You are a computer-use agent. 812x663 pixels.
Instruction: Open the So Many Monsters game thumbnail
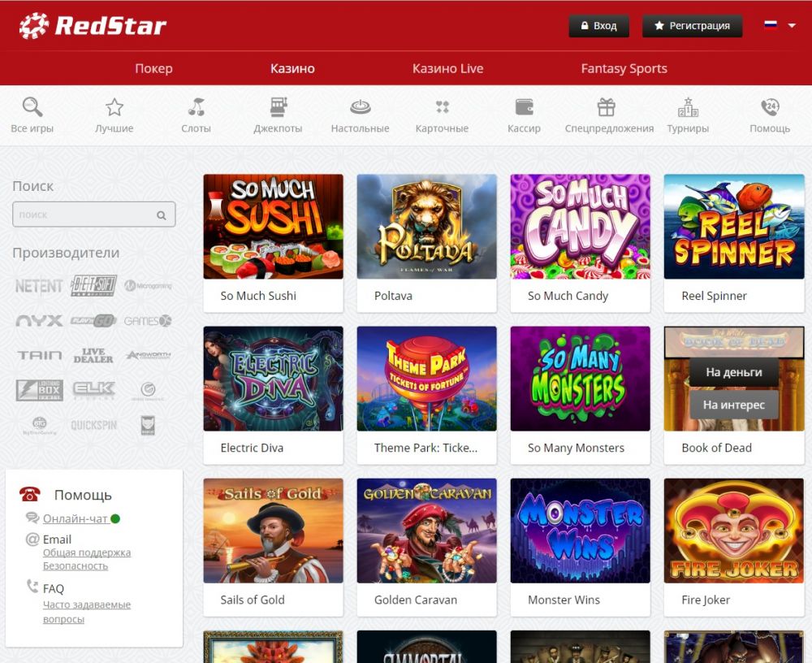tap(580, 379)
